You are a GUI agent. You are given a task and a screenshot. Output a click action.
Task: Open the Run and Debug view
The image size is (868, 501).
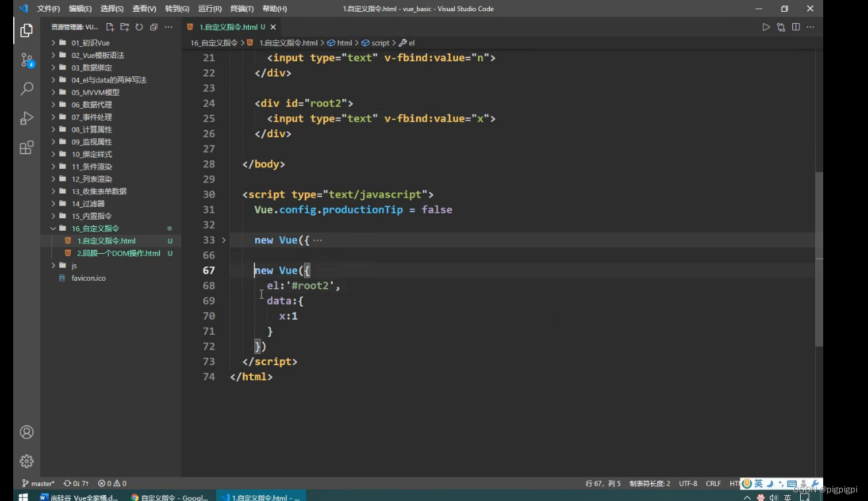click(x=26, y=118)
